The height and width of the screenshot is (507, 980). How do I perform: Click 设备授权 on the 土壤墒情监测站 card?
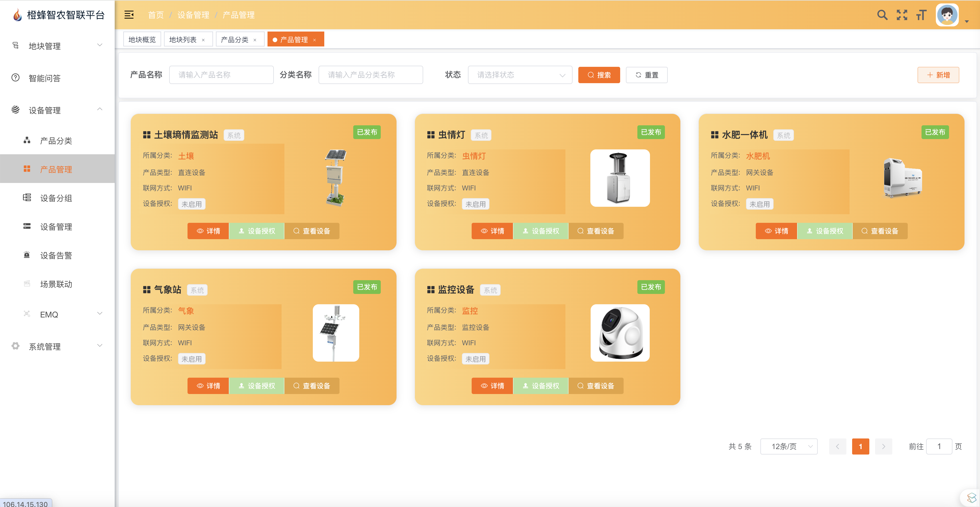click(x=257, y=231)
